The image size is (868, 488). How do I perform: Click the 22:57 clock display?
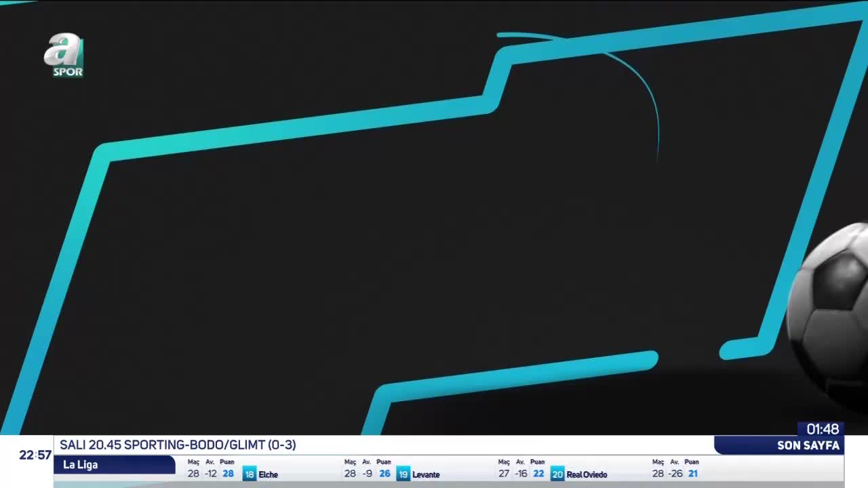click(35, 455)
